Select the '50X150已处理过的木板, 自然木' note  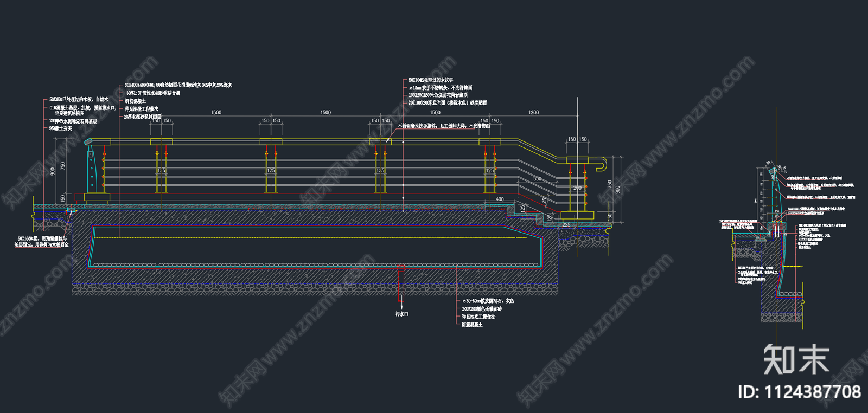click(x=79, y=100)
